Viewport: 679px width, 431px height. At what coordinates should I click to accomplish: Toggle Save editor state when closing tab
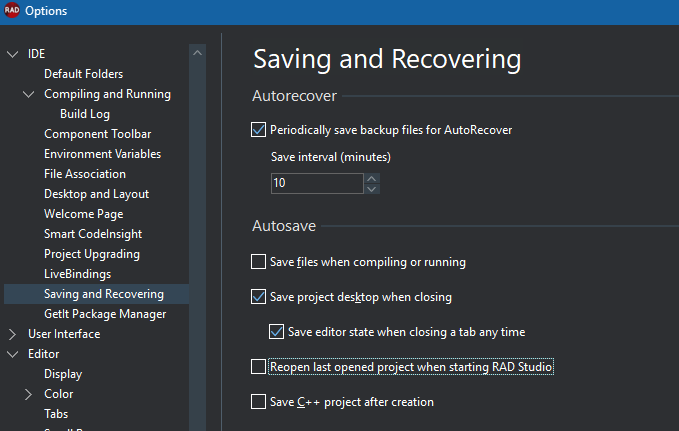(x=276, y=332)
